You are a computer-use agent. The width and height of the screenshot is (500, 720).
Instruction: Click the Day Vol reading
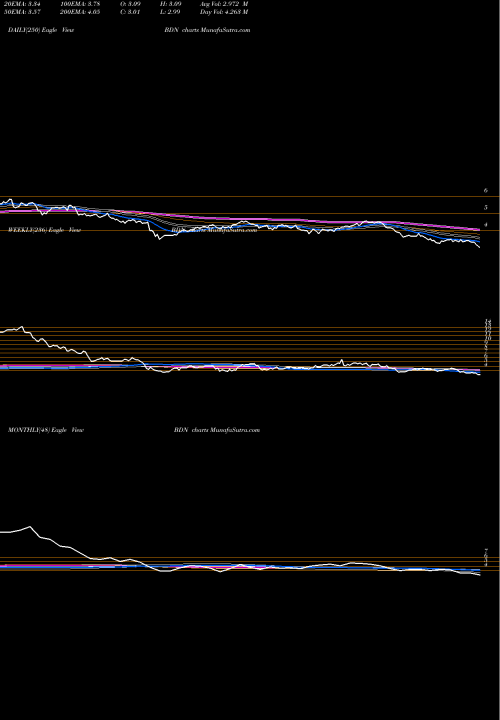(224, 12)
